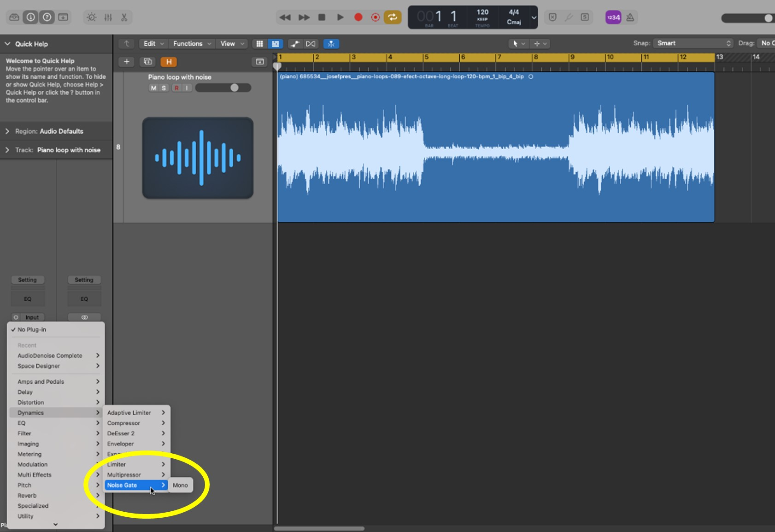The image size is (775, 532).
Task: Click bar 5 on the ruler
Action: (x=426, y=57)
